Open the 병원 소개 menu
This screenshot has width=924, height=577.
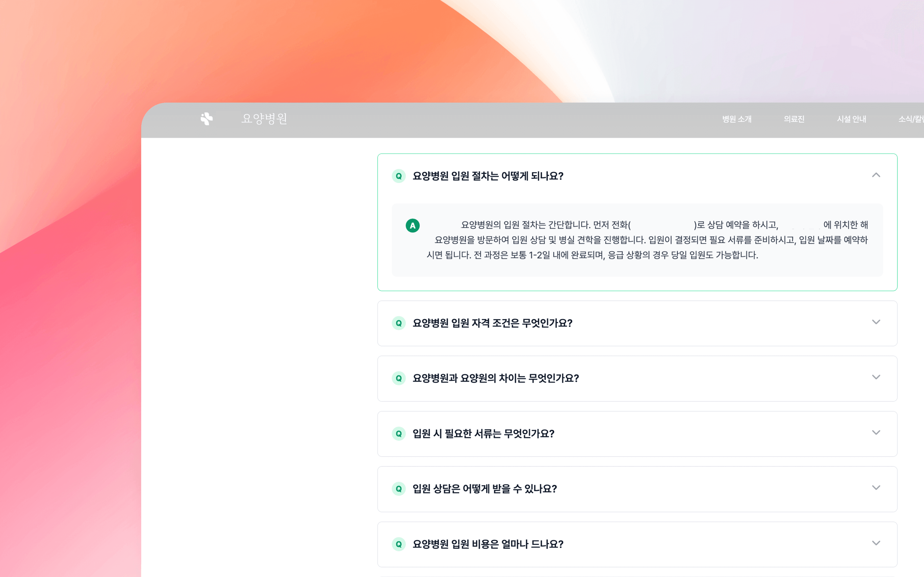coord(737,119)
